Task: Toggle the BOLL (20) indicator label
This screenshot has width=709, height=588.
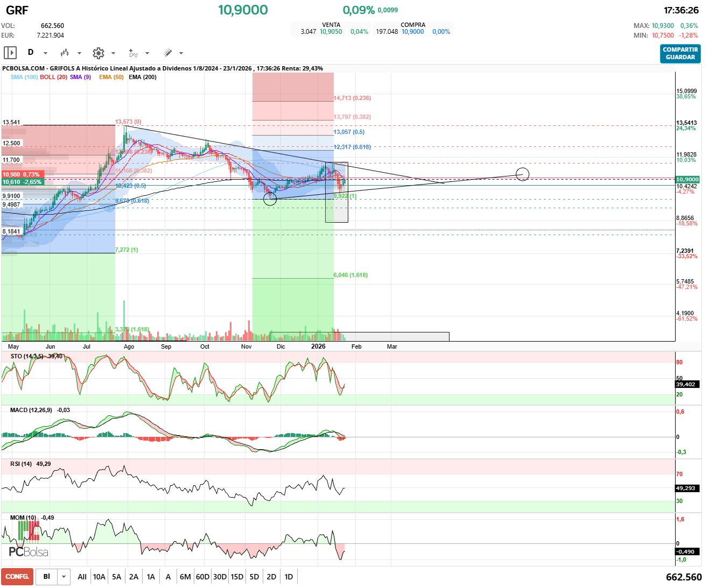Action: click(x=54, y=77)
